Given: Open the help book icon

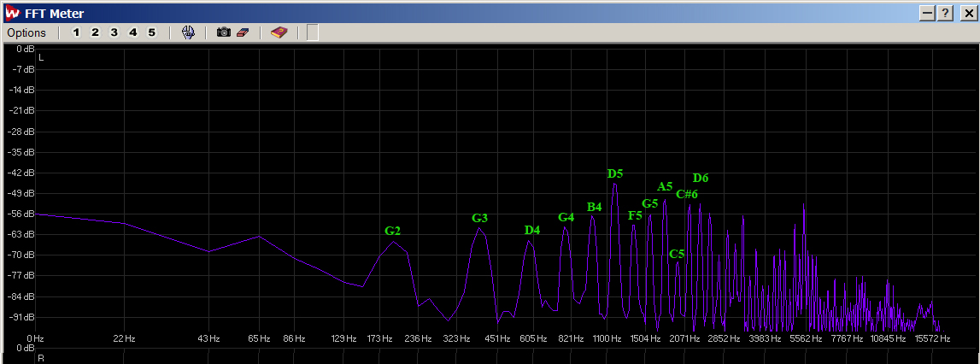Looking at the screenshot, I should point(279,32).
